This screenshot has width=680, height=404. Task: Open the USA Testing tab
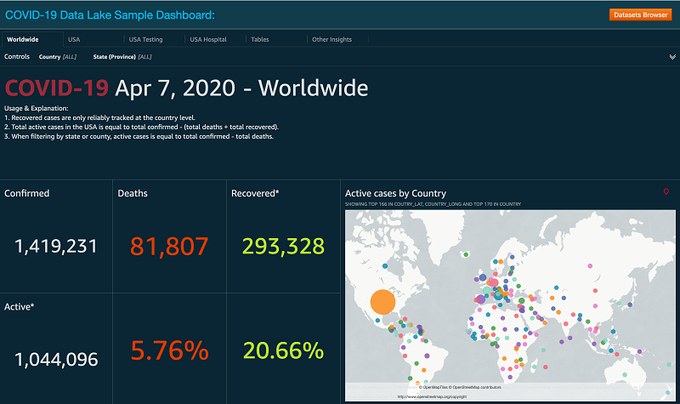coord(146,39)
